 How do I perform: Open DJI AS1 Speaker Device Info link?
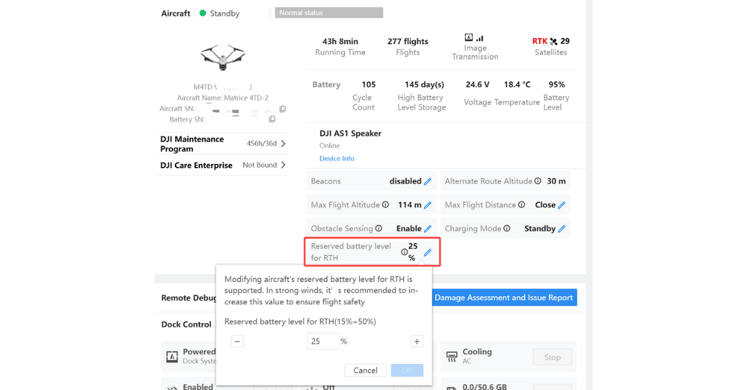tap(337, 159)
